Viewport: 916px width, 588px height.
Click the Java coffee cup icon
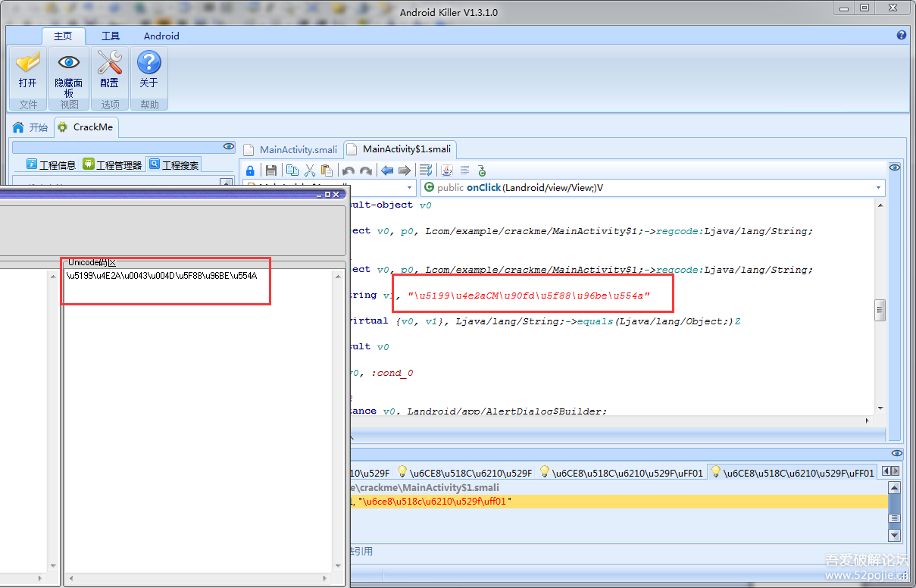click(x=447, y=170)
